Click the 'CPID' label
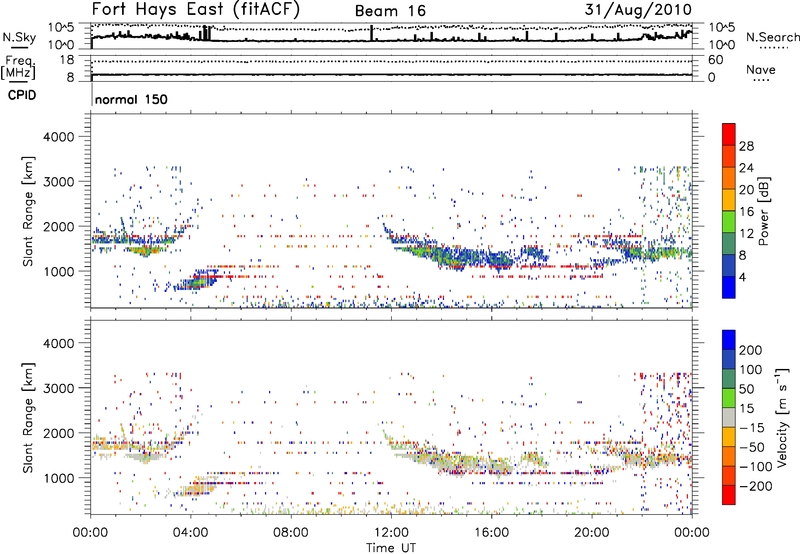The height and width of the screenshot is (554, 800). (x=22, y=95)
